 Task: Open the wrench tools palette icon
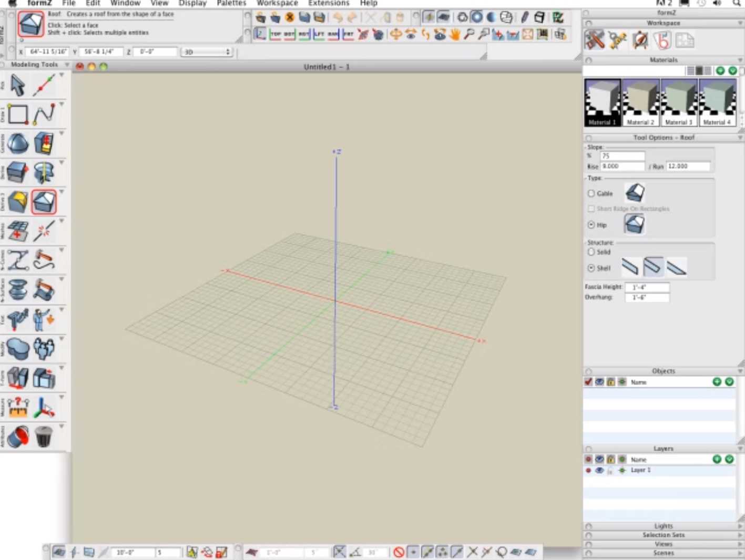(x=595, y=40)
